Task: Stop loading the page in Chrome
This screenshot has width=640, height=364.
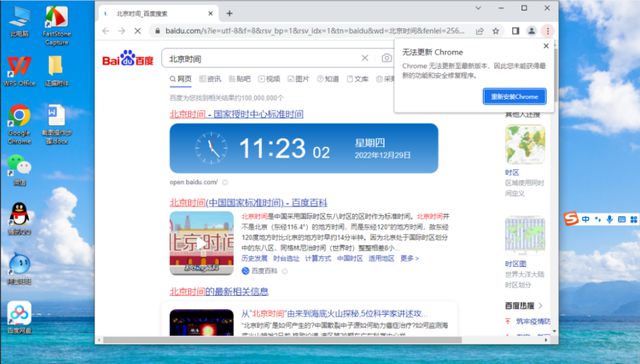Action: pos(138,31)
